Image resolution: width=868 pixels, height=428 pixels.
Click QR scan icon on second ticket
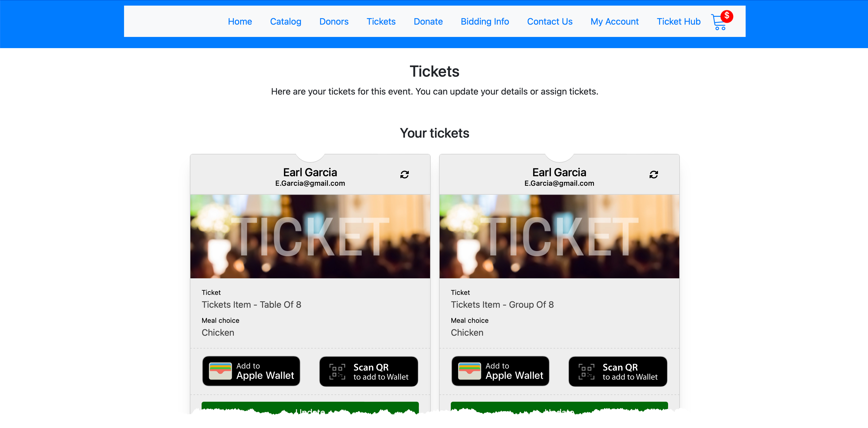[586, 371]
